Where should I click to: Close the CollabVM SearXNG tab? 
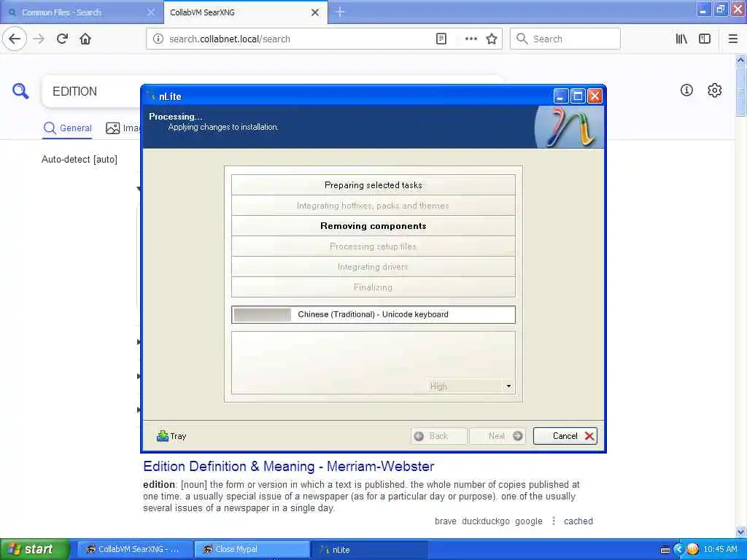pyautogui.click(x=315, y=12)
